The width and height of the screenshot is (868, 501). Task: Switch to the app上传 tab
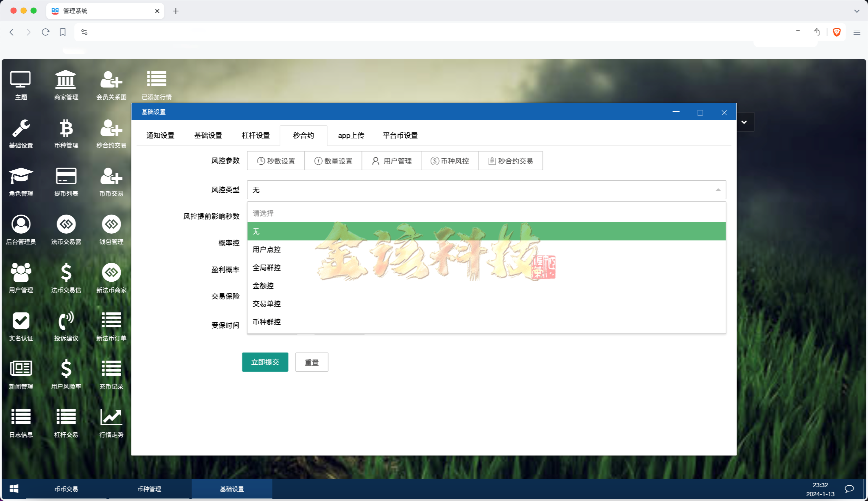pos(351,135)
